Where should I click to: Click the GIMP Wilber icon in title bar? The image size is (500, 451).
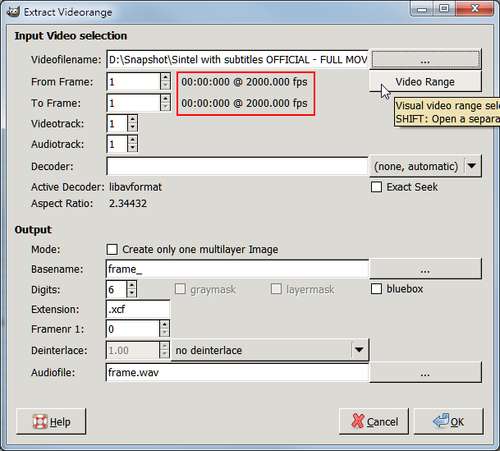[x=13, y=12]
